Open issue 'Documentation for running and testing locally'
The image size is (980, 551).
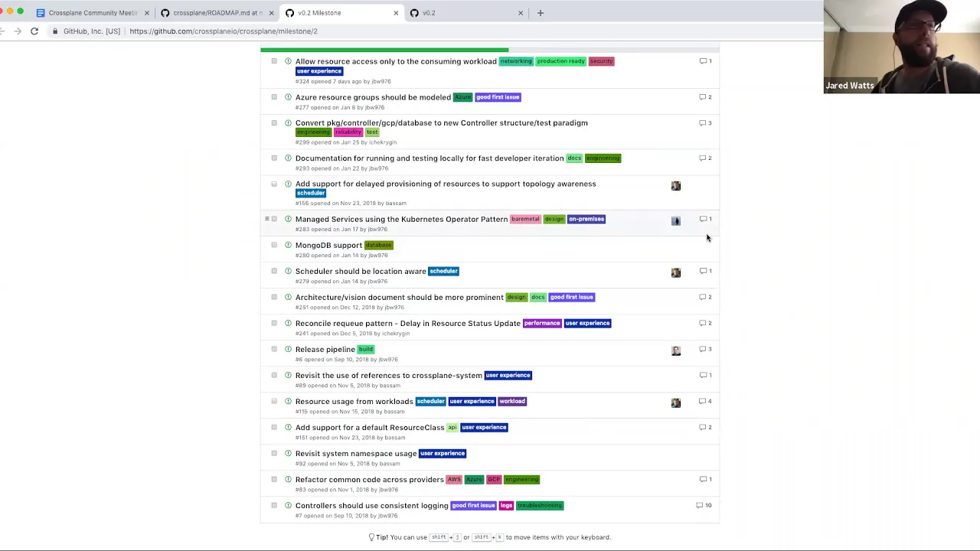(430, 158)
